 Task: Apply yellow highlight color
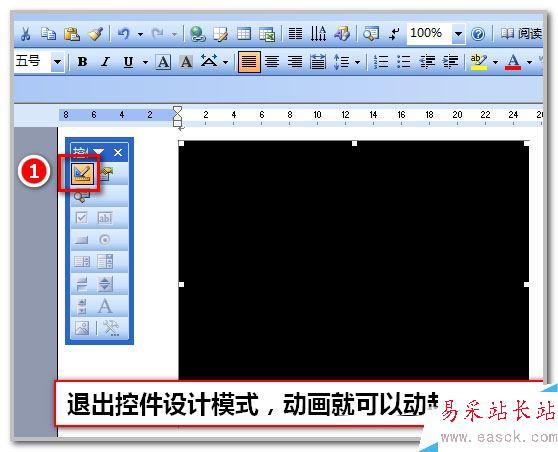click(479, 62)
